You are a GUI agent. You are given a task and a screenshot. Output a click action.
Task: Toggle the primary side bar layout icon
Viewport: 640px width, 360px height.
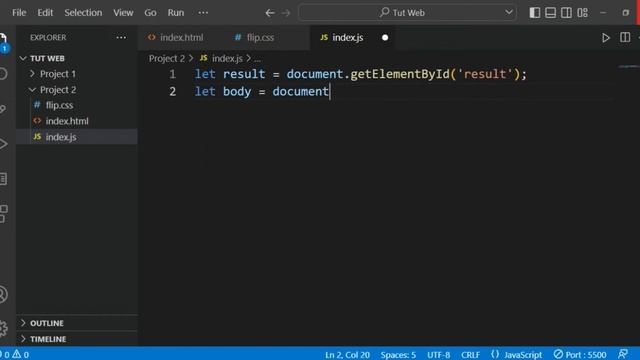tap(534, 13)
